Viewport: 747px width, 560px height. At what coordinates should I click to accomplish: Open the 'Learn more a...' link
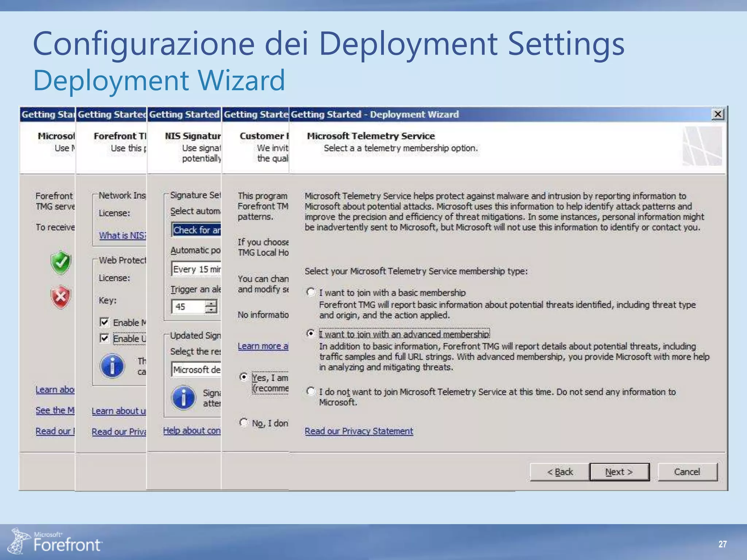point(263,346)
